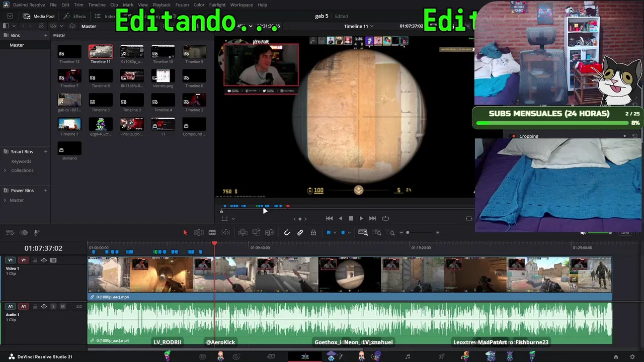Add a flag with the flag icon

pos(329,232)
